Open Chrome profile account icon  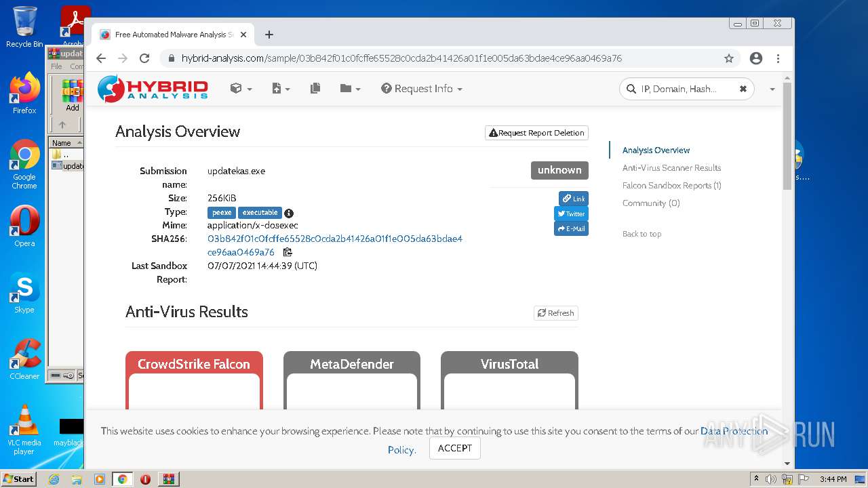click(x=756, y=58)
